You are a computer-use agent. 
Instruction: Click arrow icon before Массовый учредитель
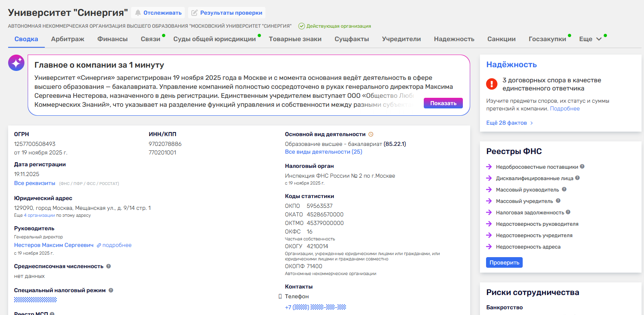click(x=489, y=201)
